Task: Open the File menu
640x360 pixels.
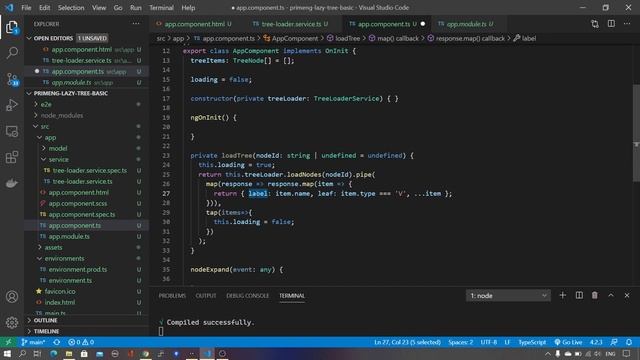Action: (x=26, y=8)
